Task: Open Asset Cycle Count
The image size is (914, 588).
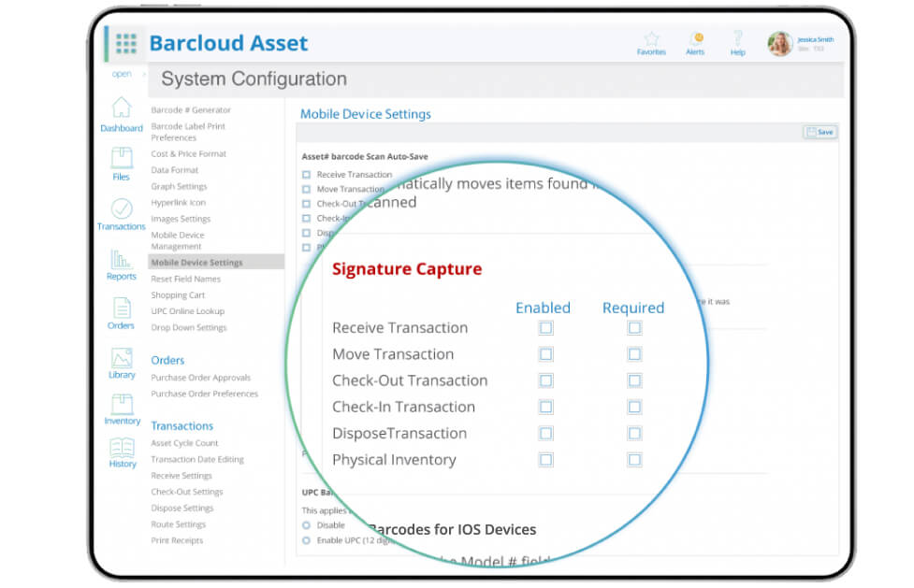Action: 184,443
